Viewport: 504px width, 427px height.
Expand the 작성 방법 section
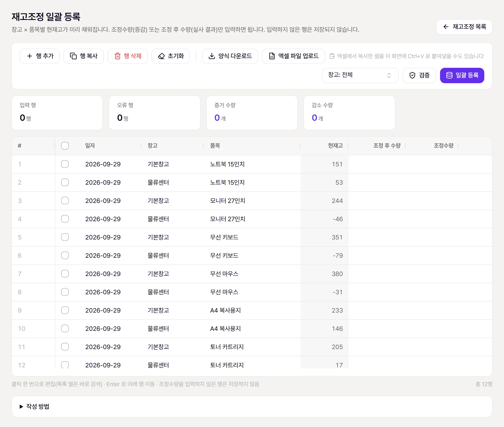pyautogui.click(x=35, y=406)
